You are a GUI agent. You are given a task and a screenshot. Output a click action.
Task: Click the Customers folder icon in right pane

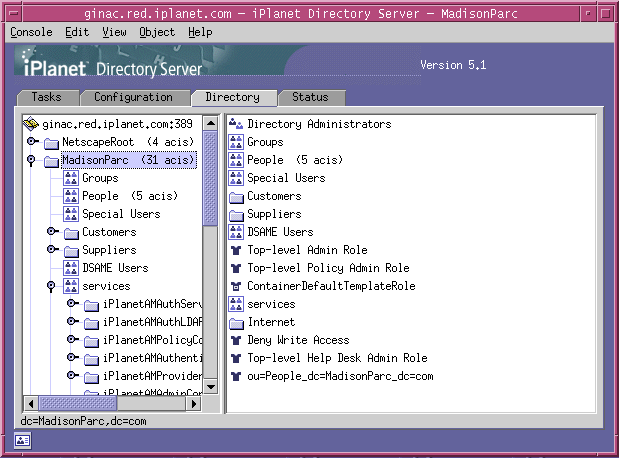[236, 197]
